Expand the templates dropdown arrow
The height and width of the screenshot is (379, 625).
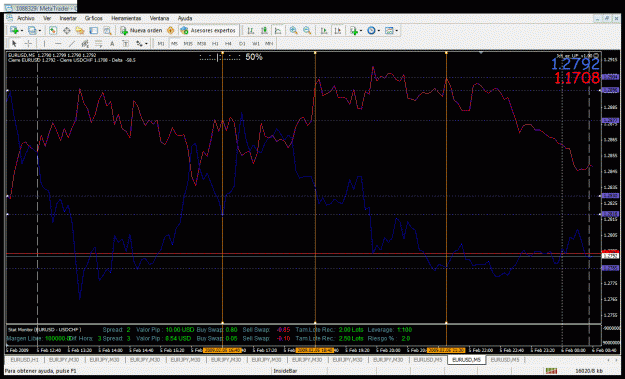click(397, 31)
